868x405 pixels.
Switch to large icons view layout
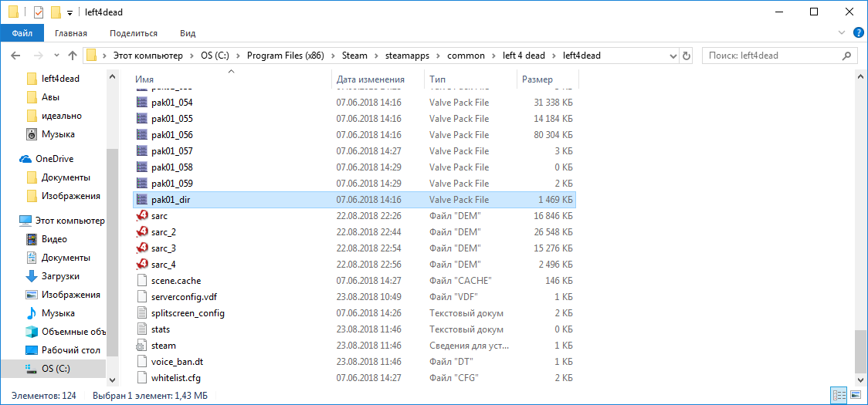(855, 396)
